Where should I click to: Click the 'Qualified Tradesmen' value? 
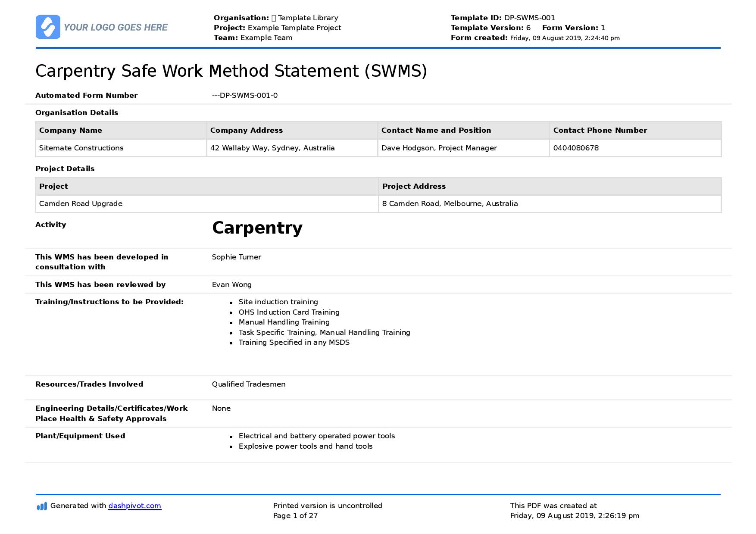[x=249, y=384]
